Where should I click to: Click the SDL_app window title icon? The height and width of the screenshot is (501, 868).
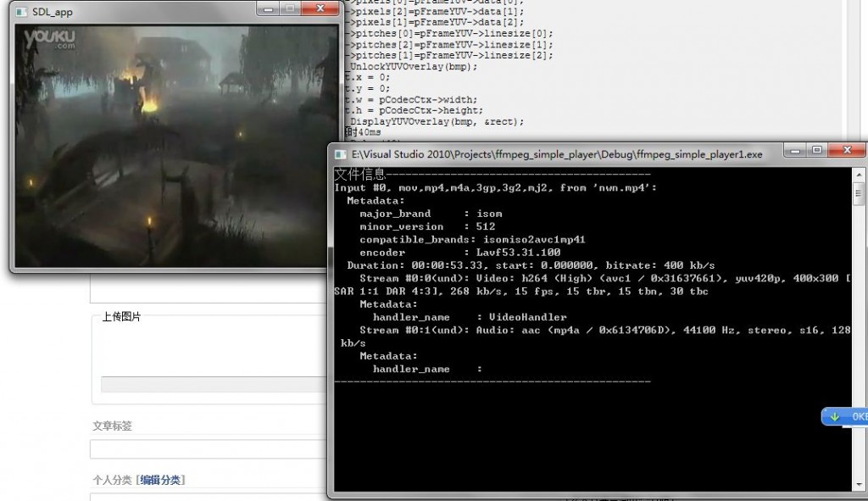(x=20, y=12)
